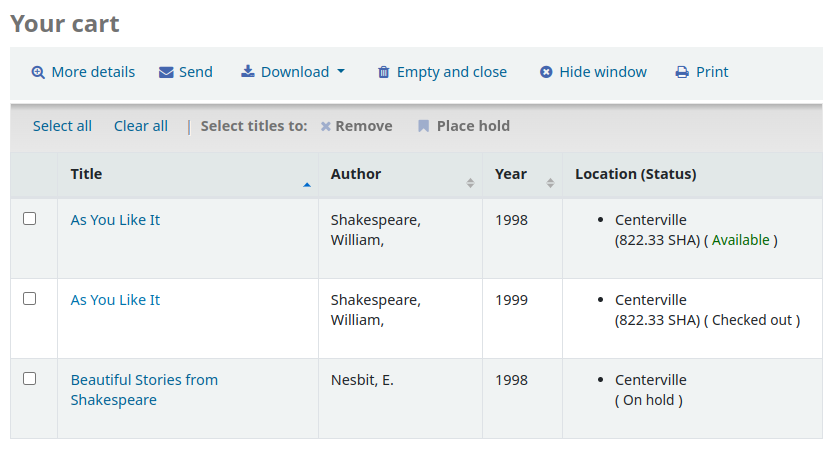Click the Location (Status) column header

click(635, 174)
